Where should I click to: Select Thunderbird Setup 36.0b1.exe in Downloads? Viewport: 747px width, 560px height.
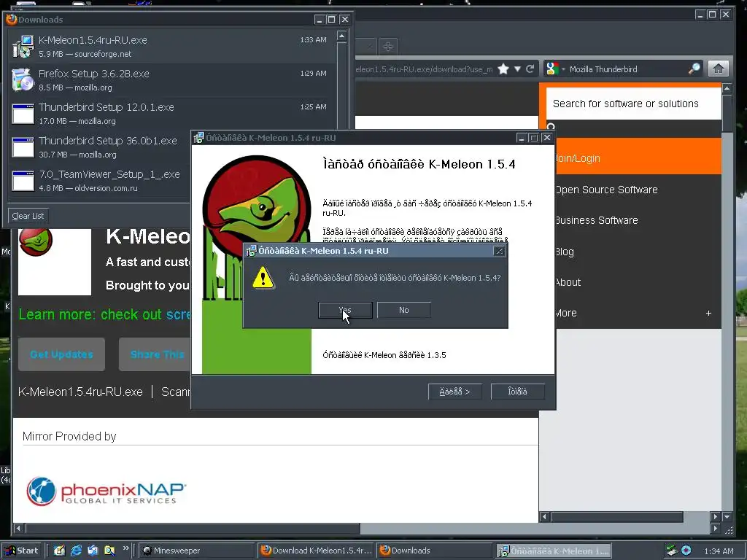pos(100,147)
